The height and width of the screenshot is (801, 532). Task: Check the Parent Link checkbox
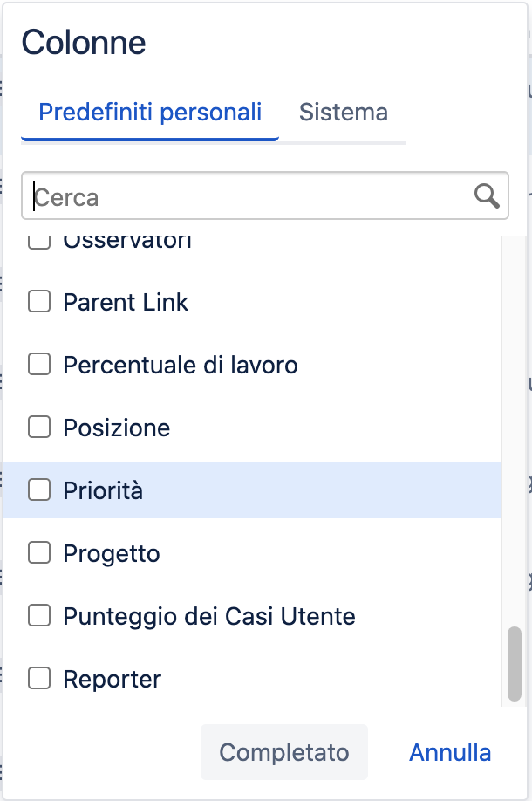(x=39, y=301)
